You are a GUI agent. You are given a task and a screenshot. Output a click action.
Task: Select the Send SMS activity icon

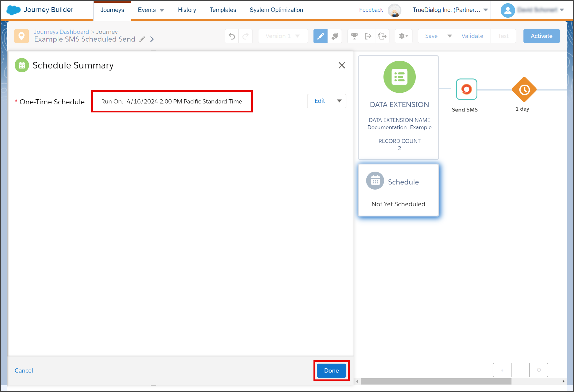466,89
